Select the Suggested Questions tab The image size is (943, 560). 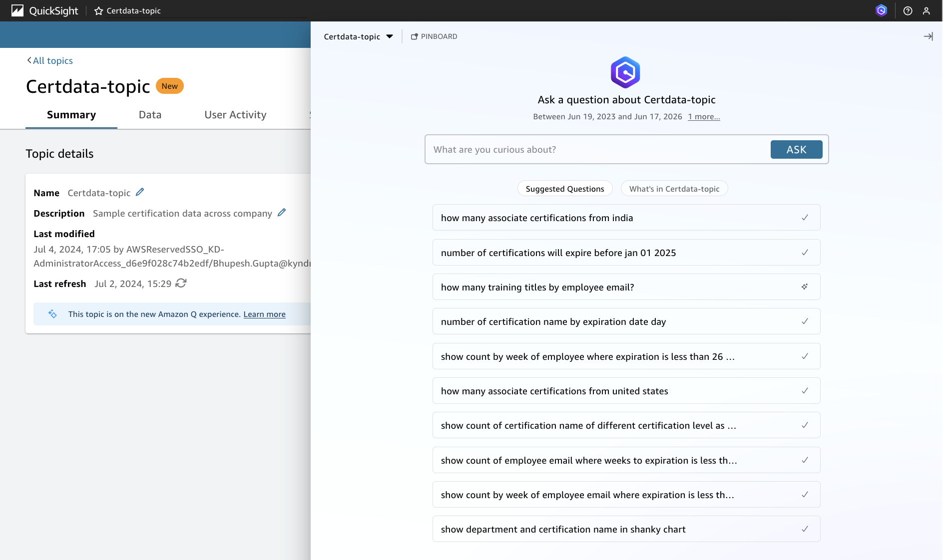565,189
